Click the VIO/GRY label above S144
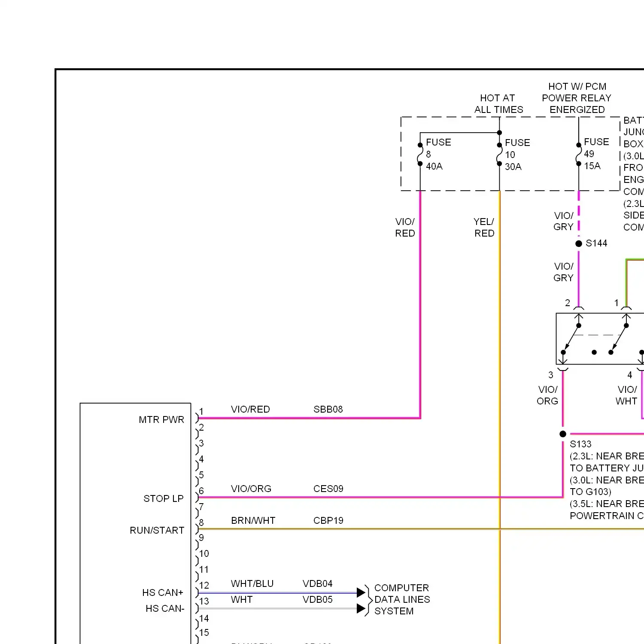 tap(563, 221)
